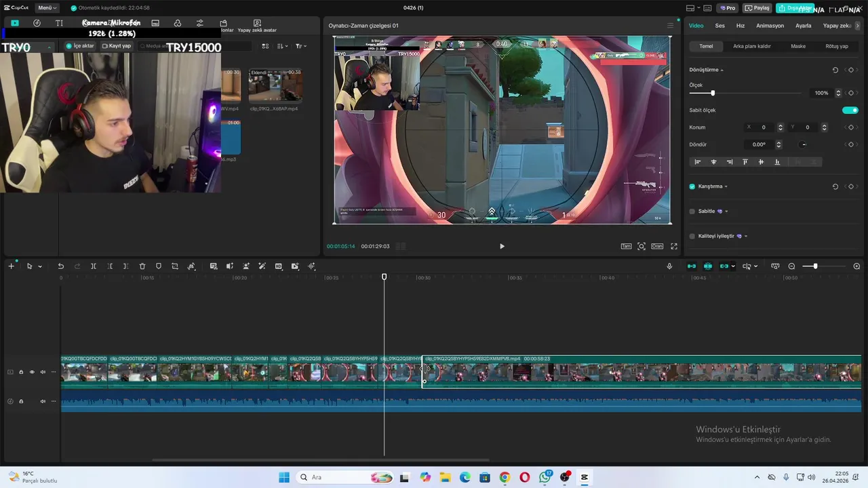Hide the video track with eye icon
868x488 pixels.
[x=32, y=371]
